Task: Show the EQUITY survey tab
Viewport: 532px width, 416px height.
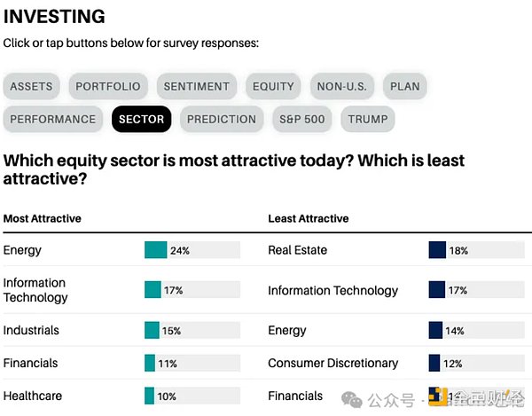Action: (273, 86)
